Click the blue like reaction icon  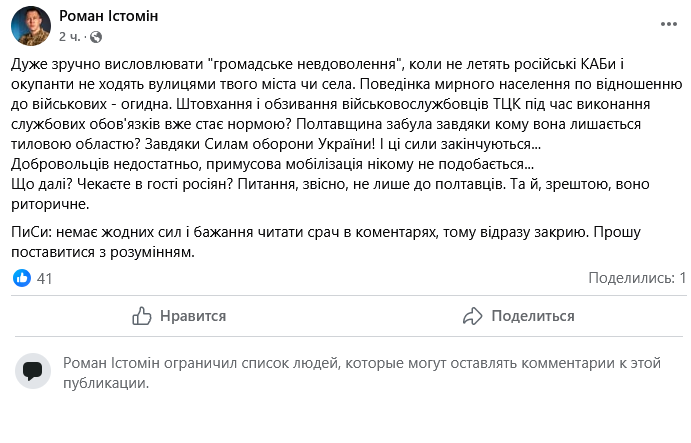tap(22, 278)
